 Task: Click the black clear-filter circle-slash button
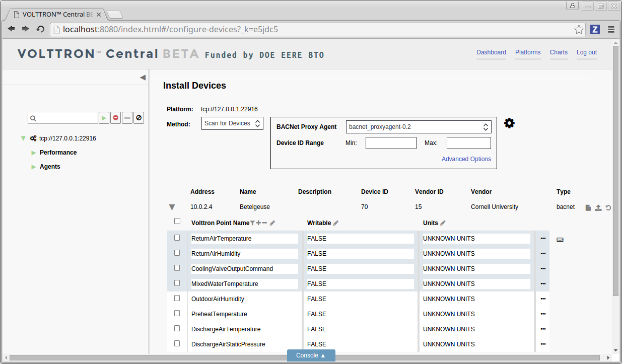139,118
